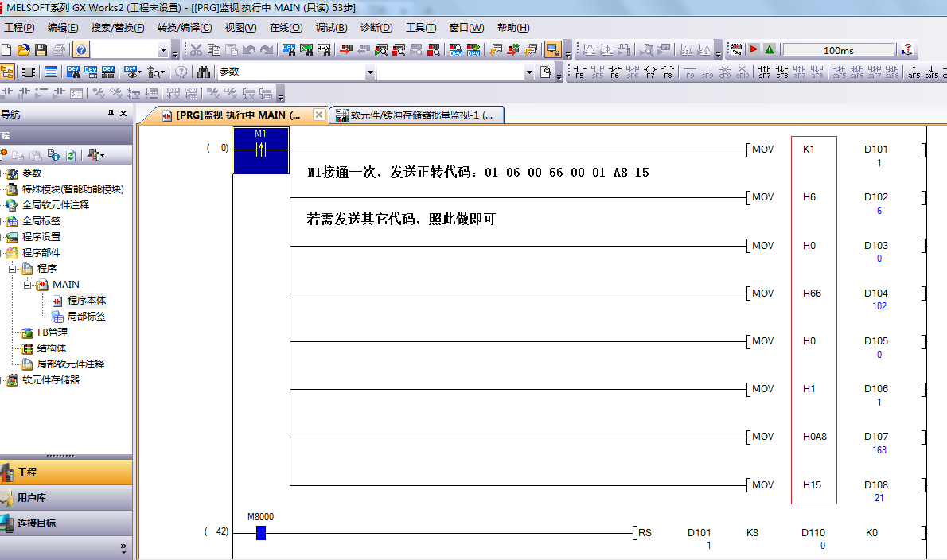Click the Save project icon

point(40,50)
